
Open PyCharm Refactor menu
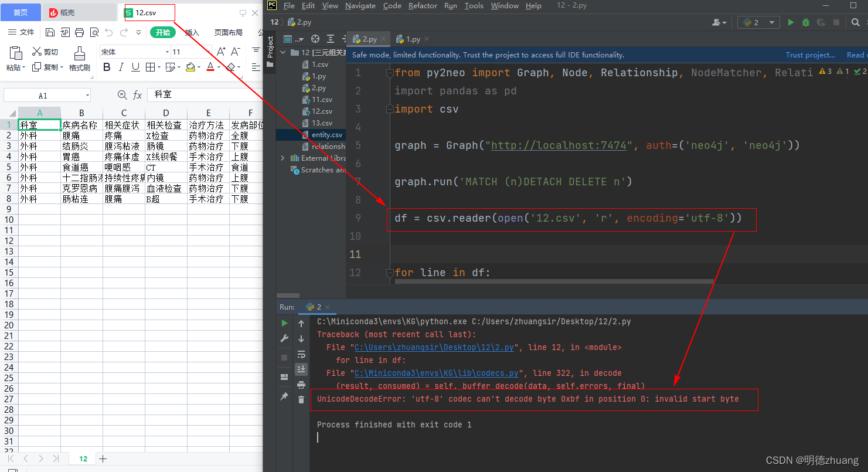pos(423,5)
